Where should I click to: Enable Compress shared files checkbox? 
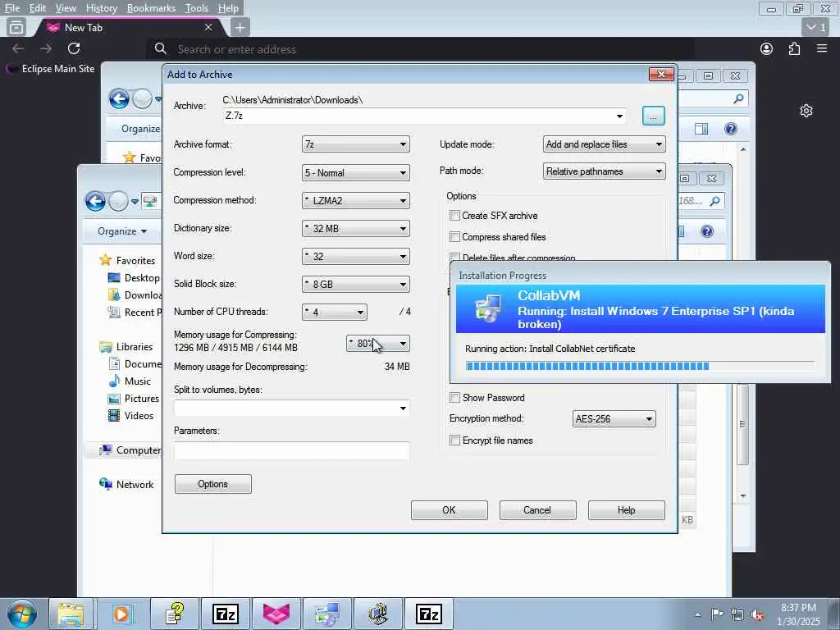[454, 237]
